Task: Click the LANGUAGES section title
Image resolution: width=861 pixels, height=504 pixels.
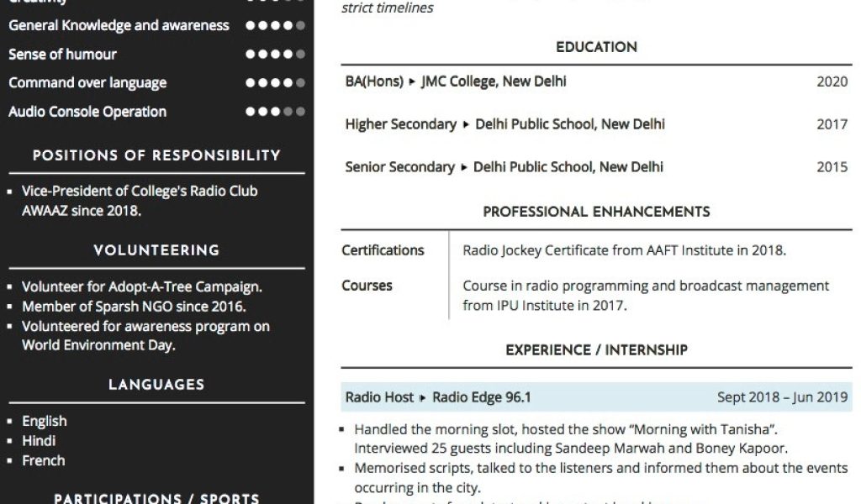Action: [x=156, y=385]
